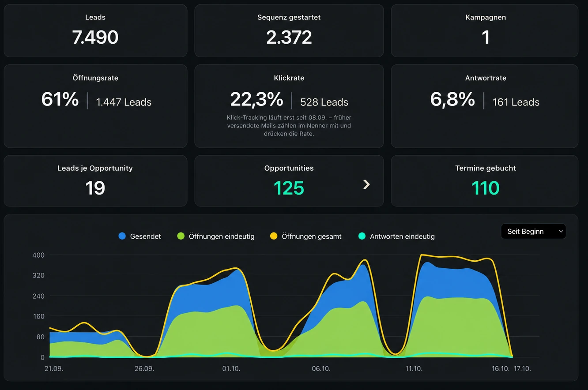Click the 21.09. date on the x-axis
The image size is (588, 390).
coord(54,368)
